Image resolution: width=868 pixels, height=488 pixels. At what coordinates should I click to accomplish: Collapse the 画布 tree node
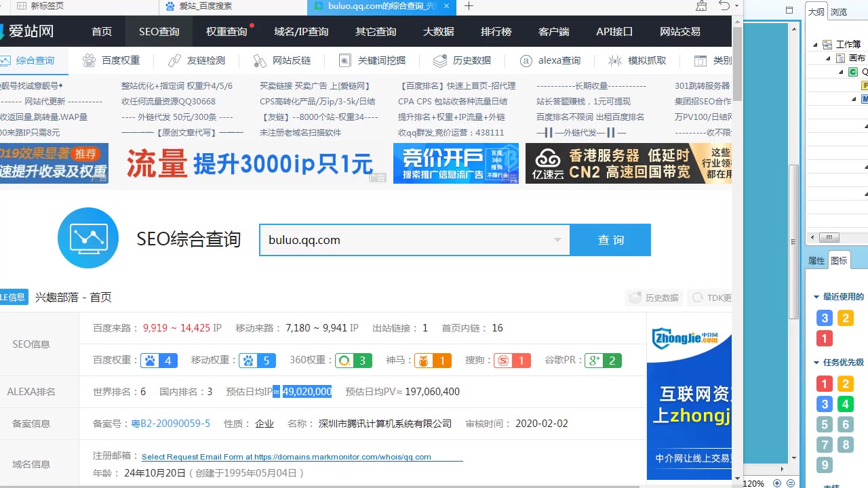828,58
